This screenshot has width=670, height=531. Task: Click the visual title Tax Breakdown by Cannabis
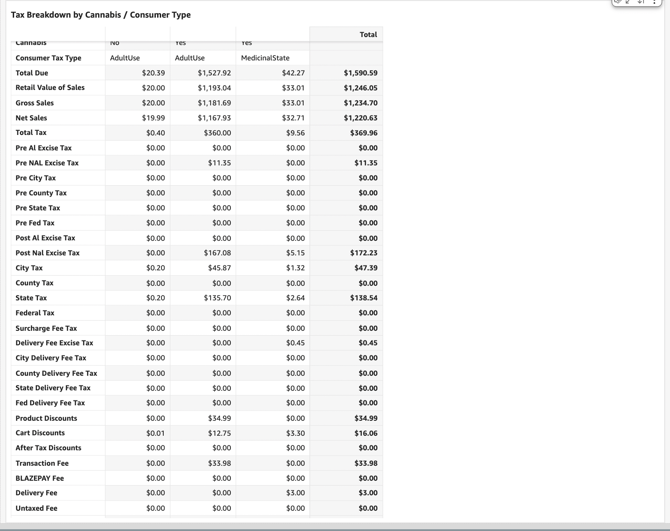100,15
